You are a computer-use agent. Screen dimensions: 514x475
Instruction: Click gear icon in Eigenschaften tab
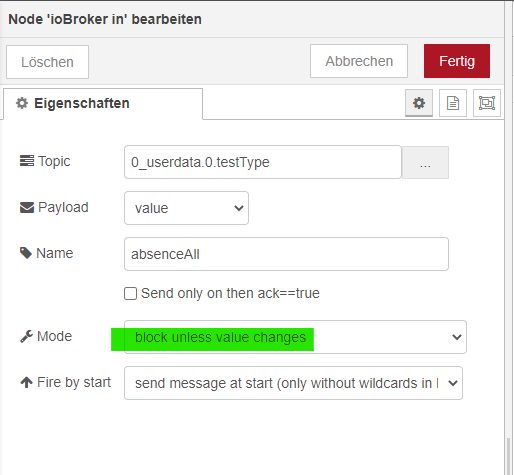[x=22, y=103]
